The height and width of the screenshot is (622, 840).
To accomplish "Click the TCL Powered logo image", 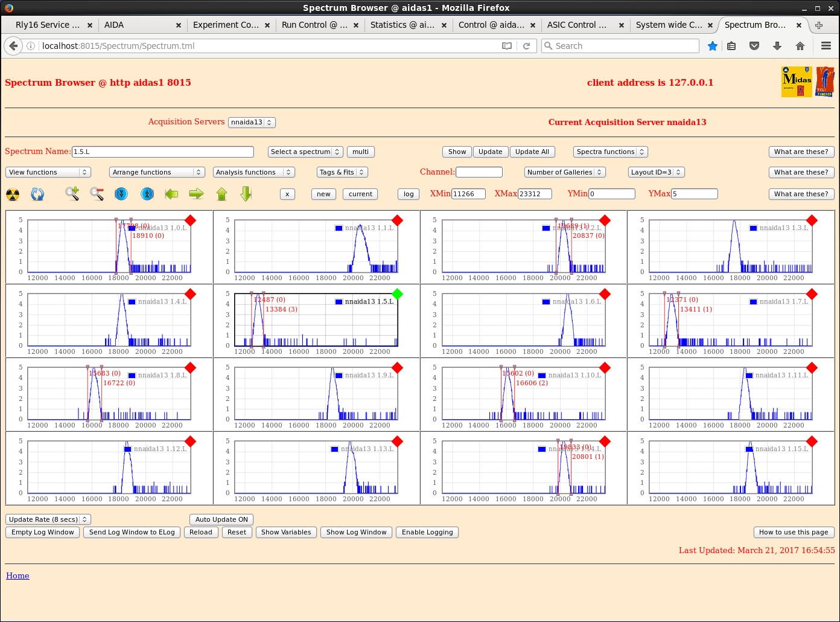I will click(x=825, y=82).
